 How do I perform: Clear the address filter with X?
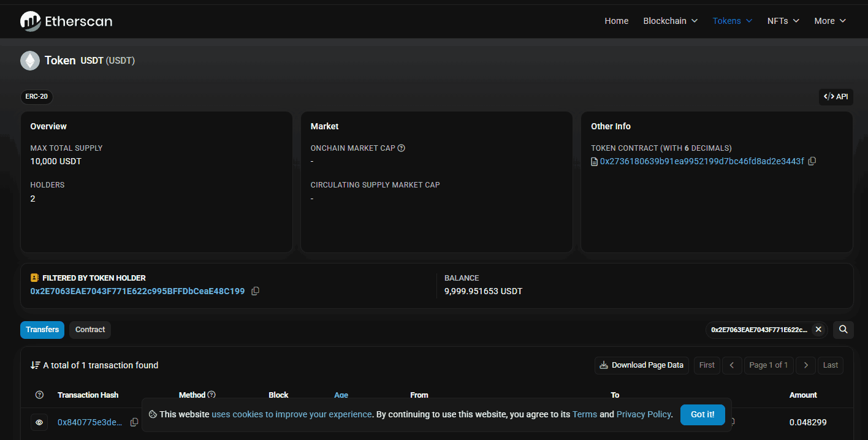pos(818,330)
